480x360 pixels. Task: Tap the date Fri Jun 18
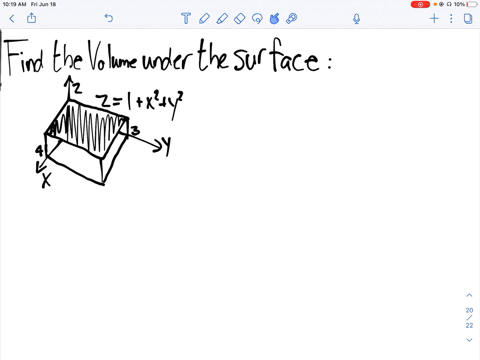[x=43, y=4]
